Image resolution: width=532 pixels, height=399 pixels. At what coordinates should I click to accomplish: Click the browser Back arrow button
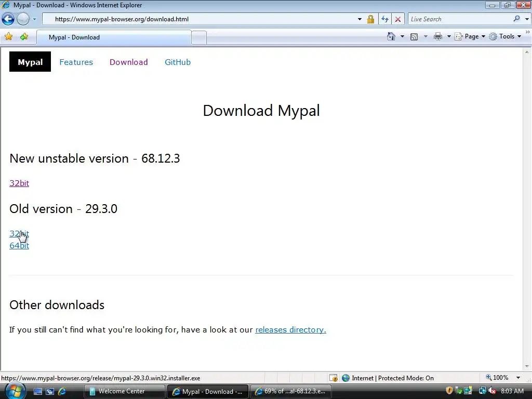[x=8, y=19]
